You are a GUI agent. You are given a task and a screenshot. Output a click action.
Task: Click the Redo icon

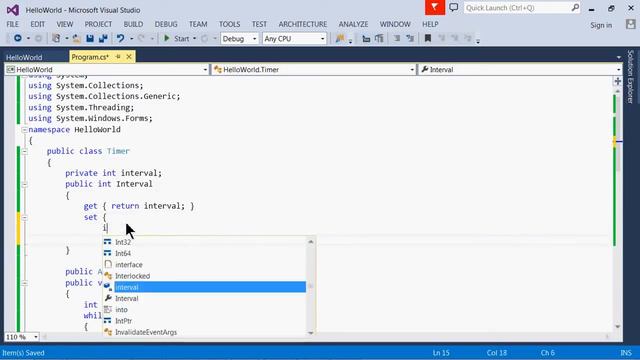tap(141, 38)
